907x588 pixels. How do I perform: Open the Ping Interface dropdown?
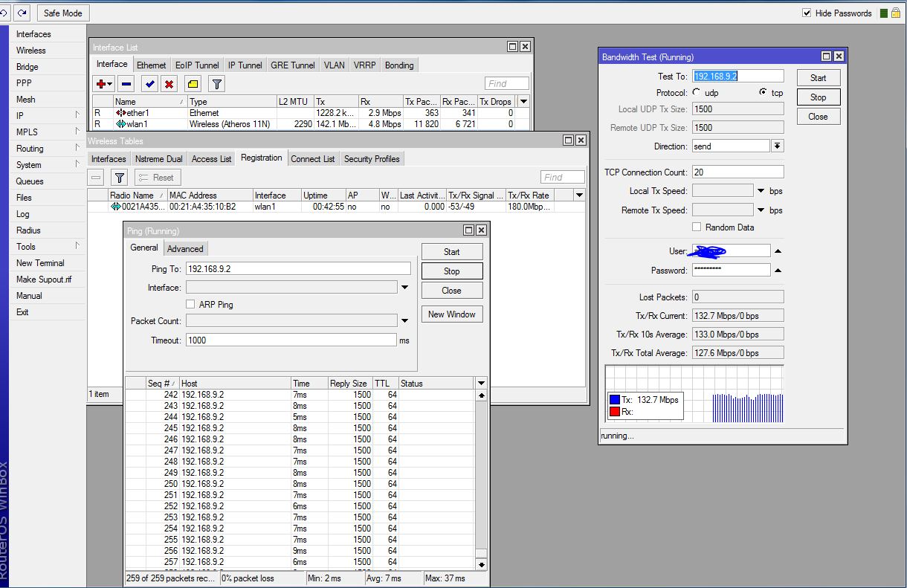click(x=405, y=288)
